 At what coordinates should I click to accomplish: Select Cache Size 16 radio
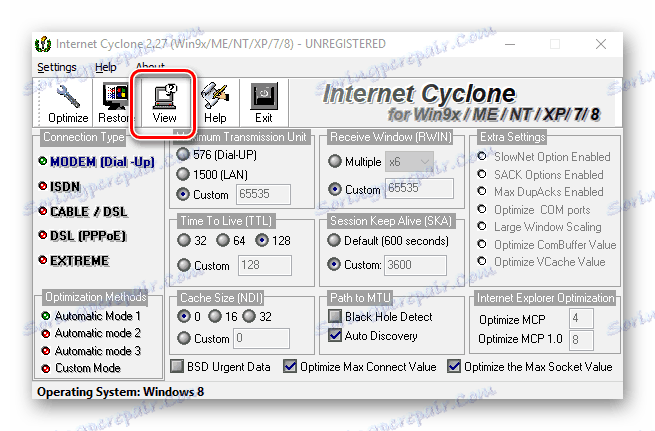(215, 316)
